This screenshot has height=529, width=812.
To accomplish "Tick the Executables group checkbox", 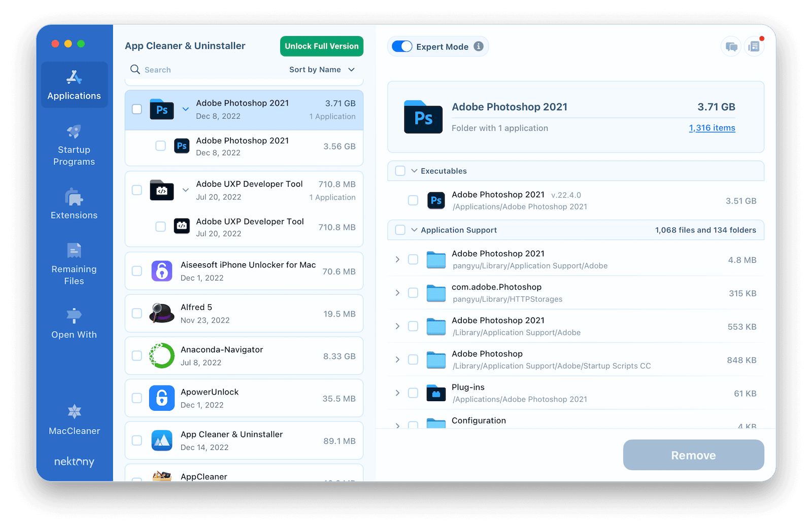I will (x=400, y=171).
